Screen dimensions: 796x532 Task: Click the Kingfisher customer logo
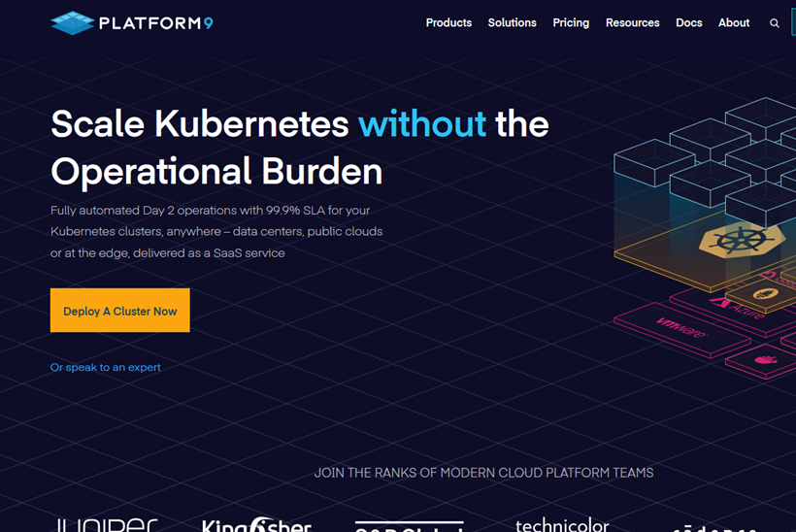tap(256, 524)
